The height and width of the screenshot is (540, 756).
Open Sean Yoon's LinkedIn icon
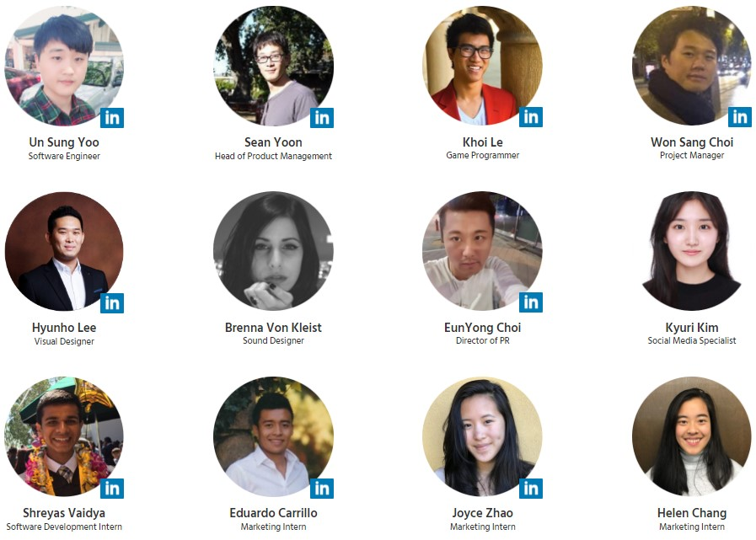point(322,118)
